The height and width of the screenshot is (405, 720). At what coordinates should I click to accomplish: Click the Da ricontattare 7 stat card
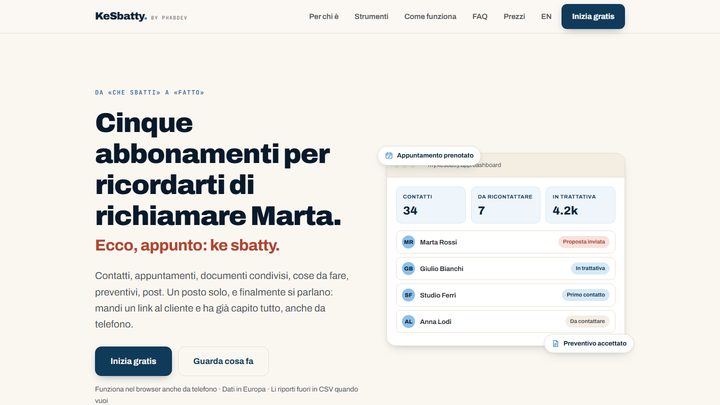(506, 205)
